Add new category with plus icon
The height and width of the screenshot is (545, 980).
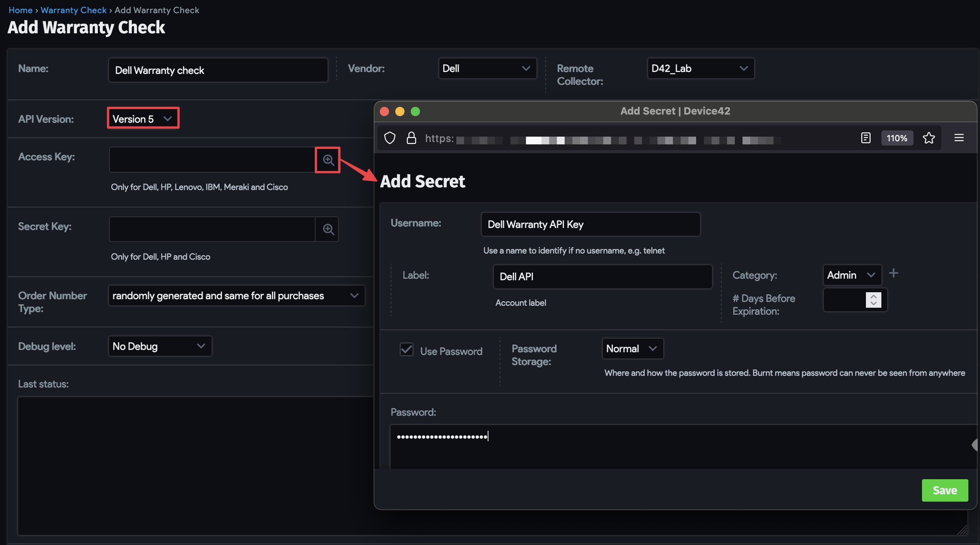[893, 273]
